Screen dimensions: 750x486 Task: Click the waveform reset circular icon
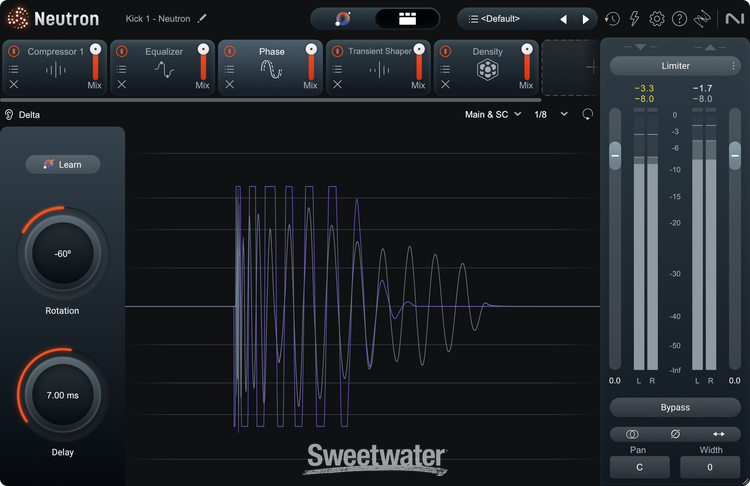tap(587, 114)
